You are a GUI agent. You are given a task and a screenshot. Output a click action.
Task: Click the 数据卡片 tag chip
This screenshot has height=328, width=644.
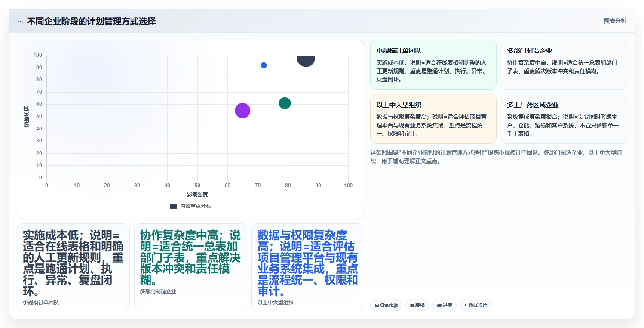[x=476, y=305]
